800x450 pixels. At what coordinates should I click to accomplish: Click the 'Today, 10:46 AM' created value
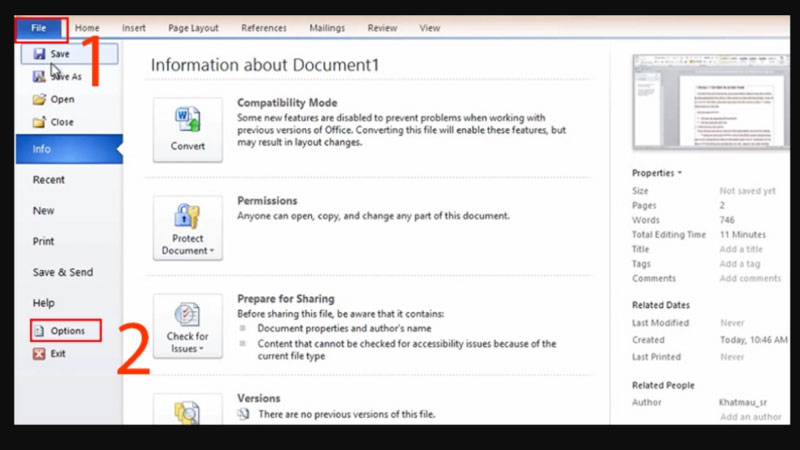pyautogui.click(x=754, y=340)
